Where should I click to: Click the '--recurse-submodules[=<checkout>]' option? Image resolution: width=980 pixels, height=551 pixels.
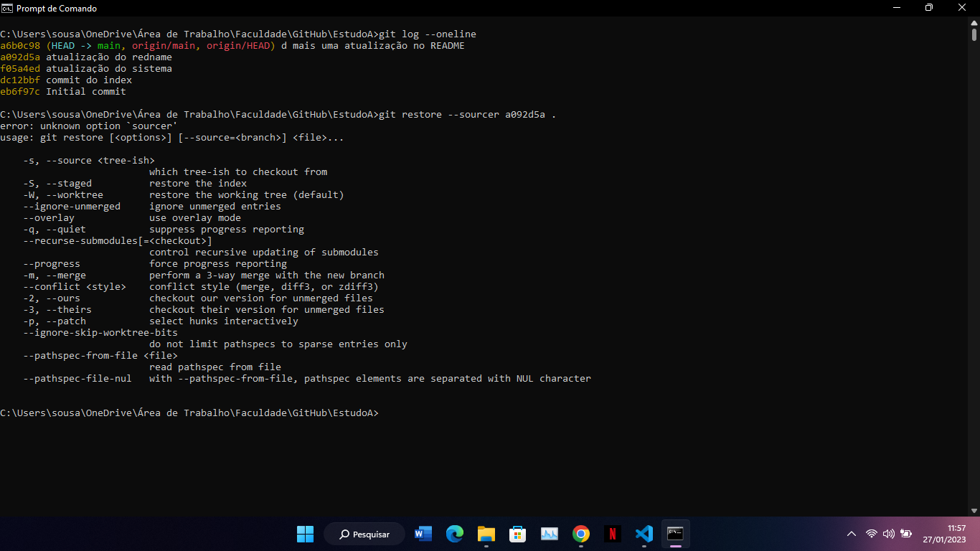click(x=118, y=241)
